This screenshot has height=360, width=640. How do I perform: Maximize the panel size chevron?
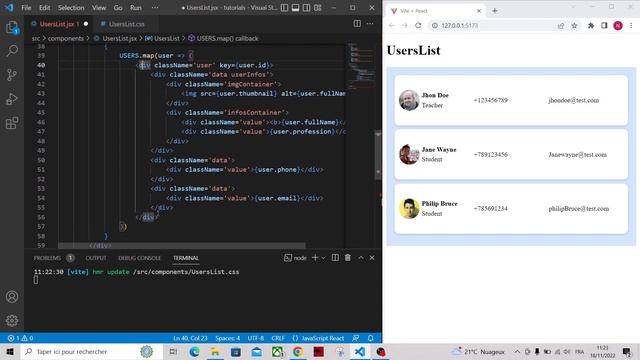[361, 258]
